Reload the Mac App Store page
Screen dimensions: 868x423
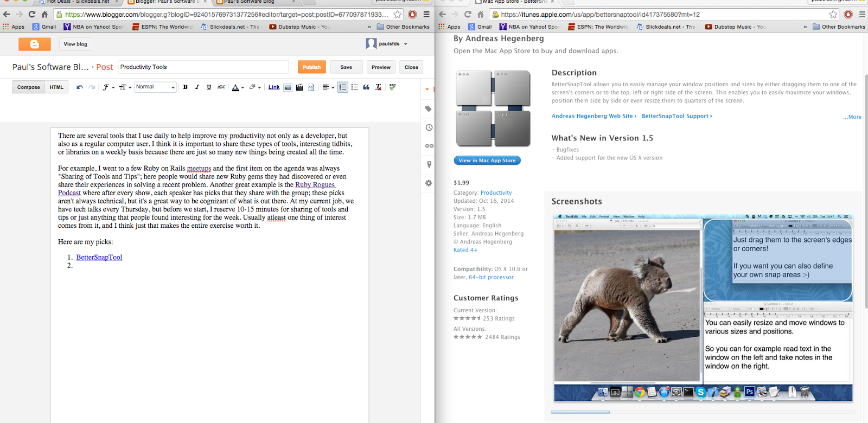coord(468,15)
